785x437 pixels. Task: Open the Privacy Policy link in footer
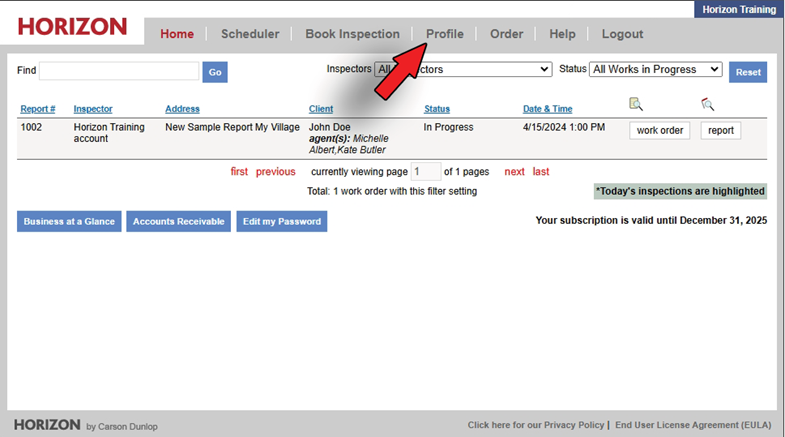536,425
